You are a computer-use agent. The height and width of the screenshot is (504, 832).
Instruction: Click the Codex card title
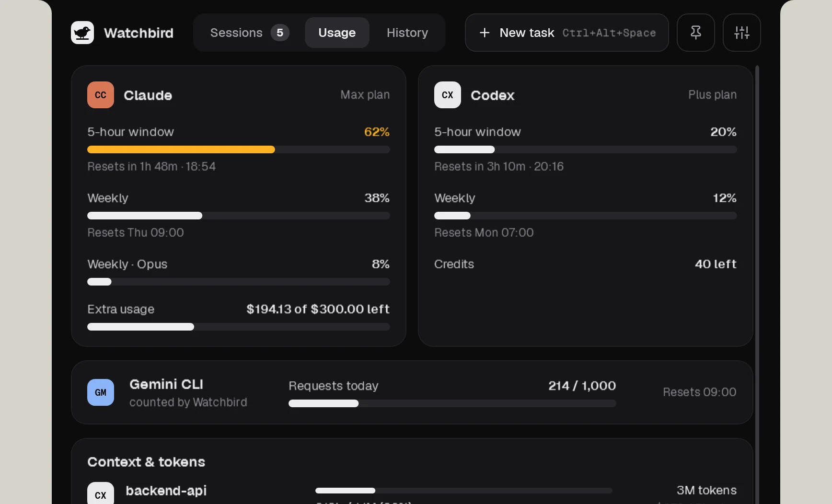[x=493, y=95]
